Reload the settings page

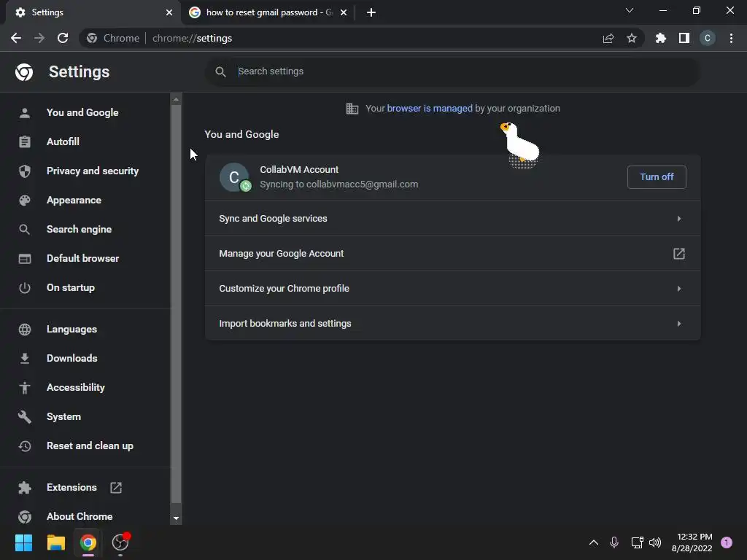pos(63,38)
